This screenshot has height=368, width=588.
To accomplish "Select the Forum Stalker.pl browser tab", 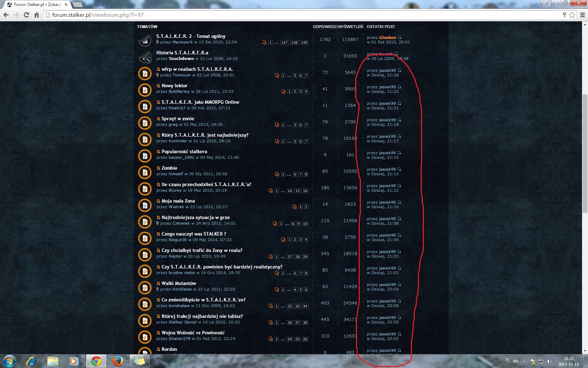I will click(x=37, y=5).
